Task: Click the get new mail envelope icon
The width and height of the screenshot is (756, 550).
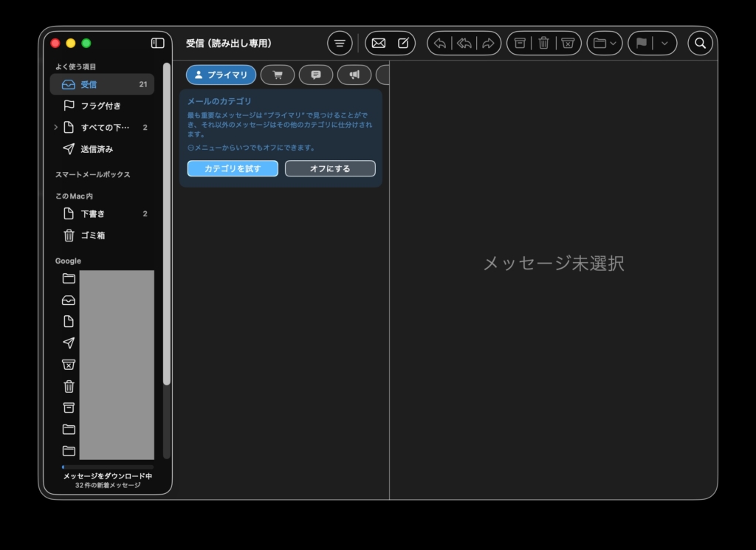Action: pos(379,43)
